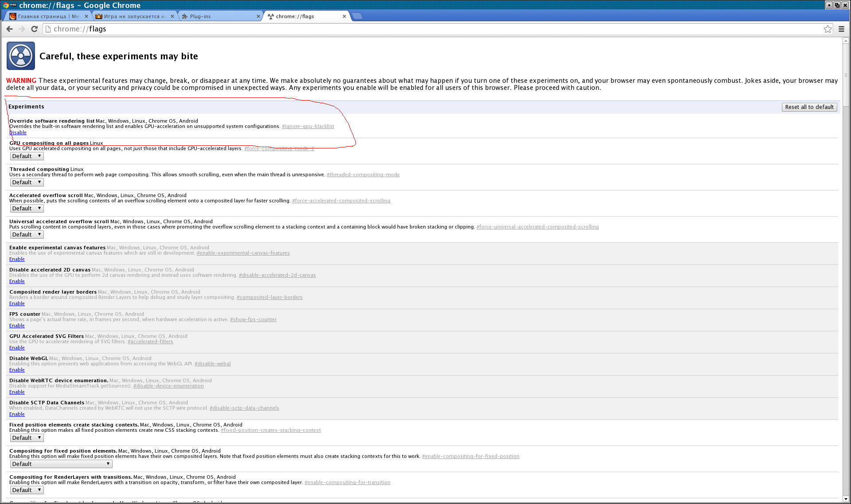Open the Chrome hamburger menu
The width and height of the screenshot is (851, 504).
(841, 29)
